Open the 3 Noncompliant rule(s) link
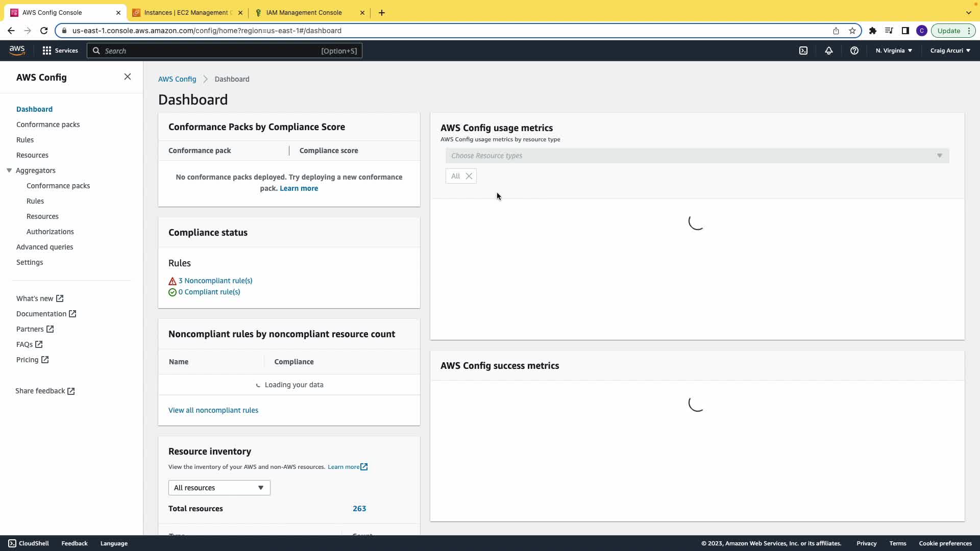The width and height of the screenshot is (980, 551). coord(215,281)
